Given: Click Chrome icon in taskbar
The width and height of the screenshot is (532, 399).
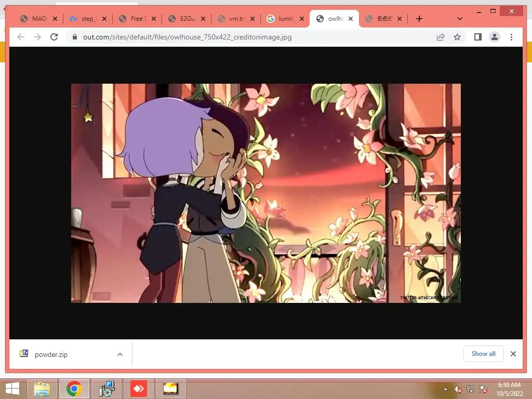Looking at the screenshot, I should (x=74, y=389).
